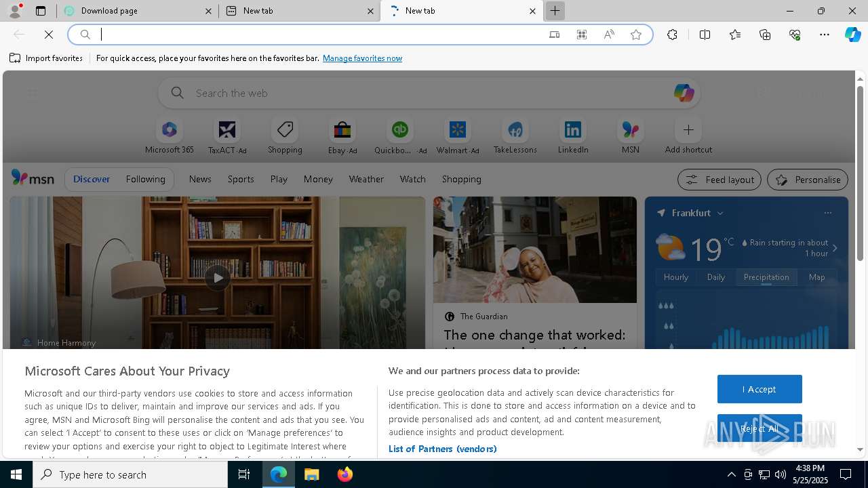
Task: Open tab actions menu icon
Action: 41,11
